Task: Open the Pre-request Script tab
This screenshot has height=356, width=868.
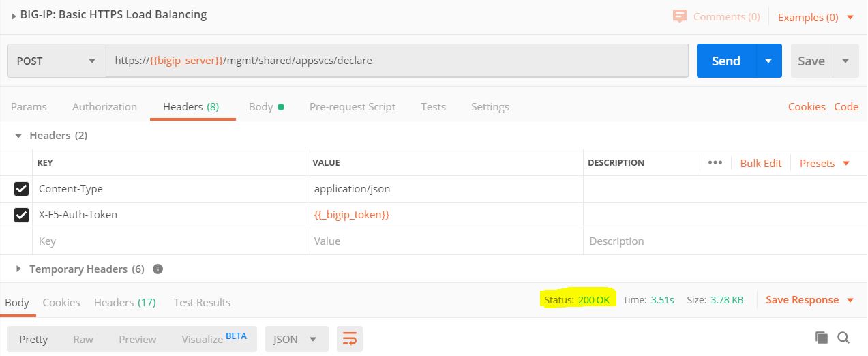Action: tap(353, 106)
